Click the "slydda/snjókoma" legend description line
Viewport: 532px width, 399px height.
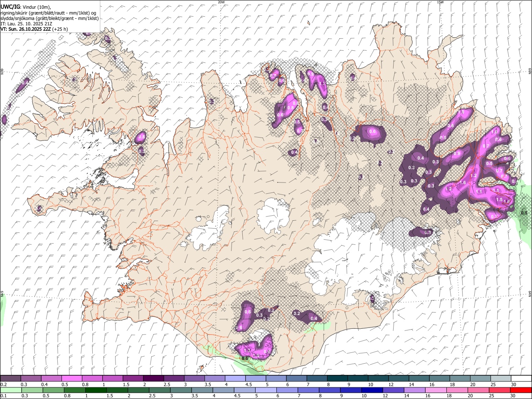pos(49,18)
